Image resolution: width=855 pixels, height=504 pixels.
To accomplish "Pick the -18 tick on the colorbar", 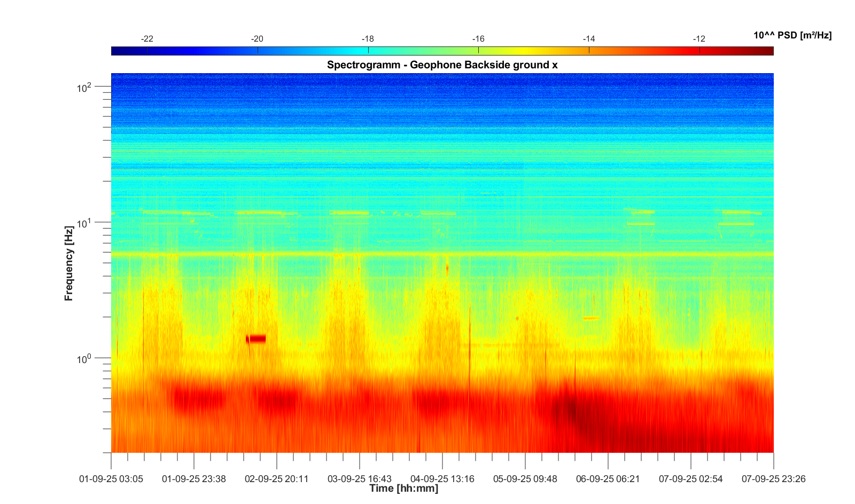I will click(x=368, y=39).
